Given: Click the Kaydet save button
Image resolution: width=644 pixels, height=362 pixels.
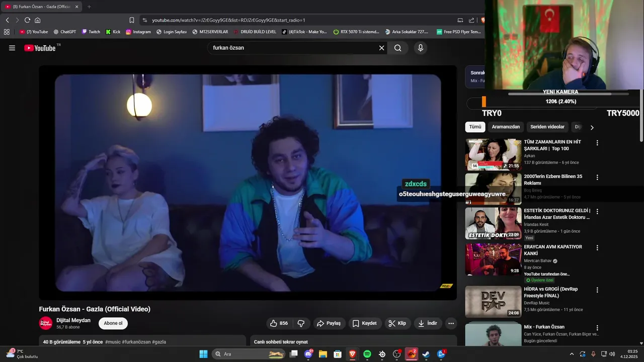Looking at the screenshot, I should pyautogui.click(x=364, y=323).
